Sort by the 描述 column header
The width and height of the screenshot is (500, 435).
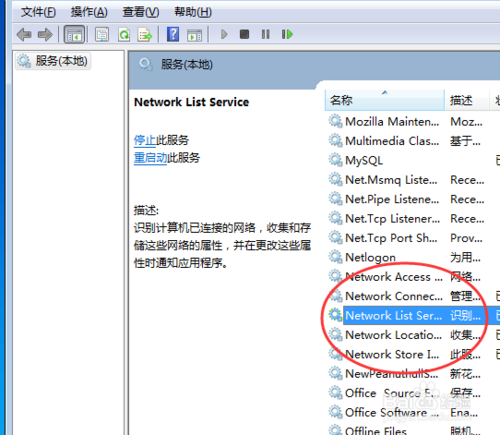[467, 100]
